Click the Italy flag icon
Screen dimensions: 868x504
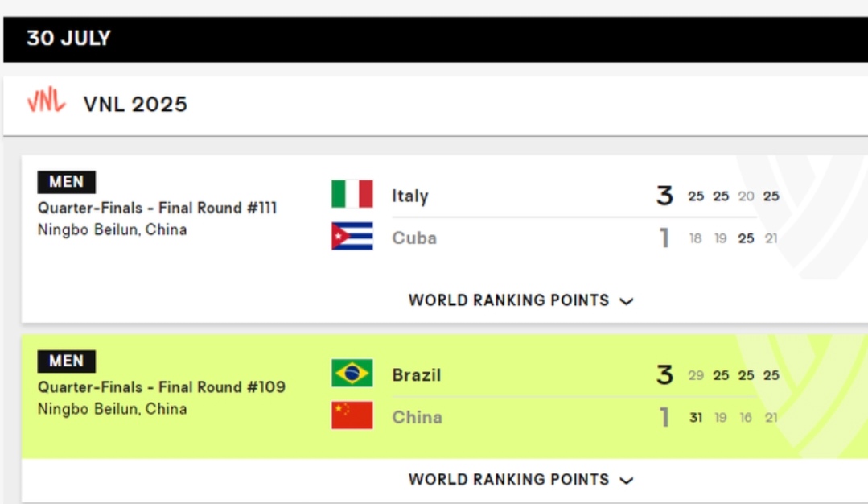[x=352, y=194]
